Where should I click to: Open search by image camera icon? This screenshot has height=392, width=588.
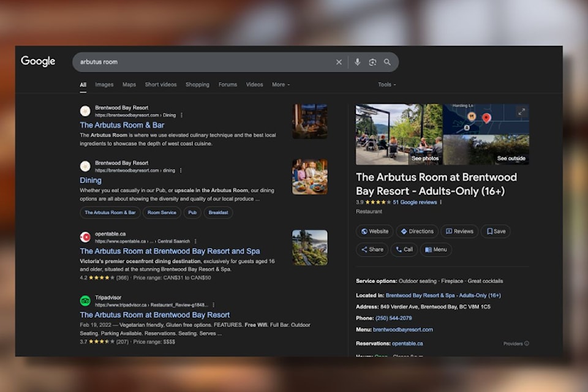coord(372,62)
